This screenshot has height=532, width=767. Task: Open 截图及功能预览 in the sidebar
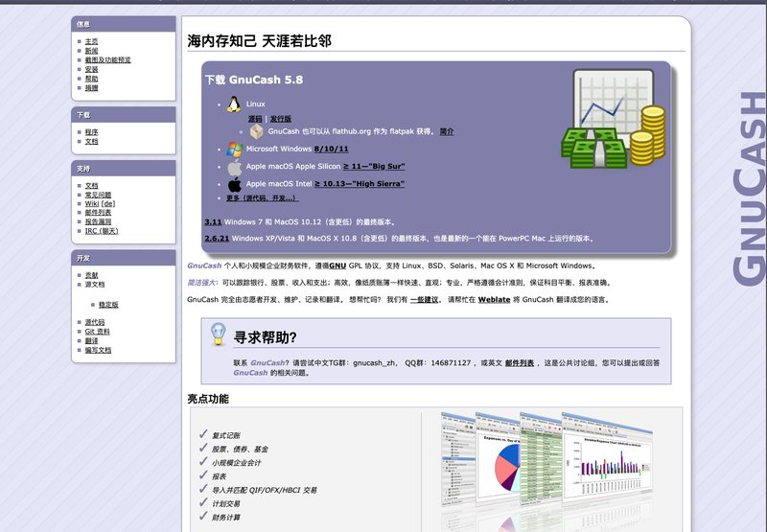pos(107,59)
